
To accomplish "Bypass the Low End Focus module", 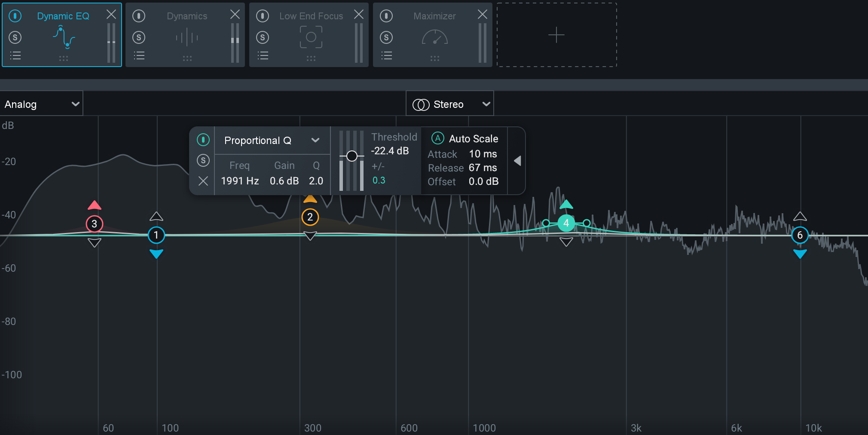I will [x=263, y=16].
